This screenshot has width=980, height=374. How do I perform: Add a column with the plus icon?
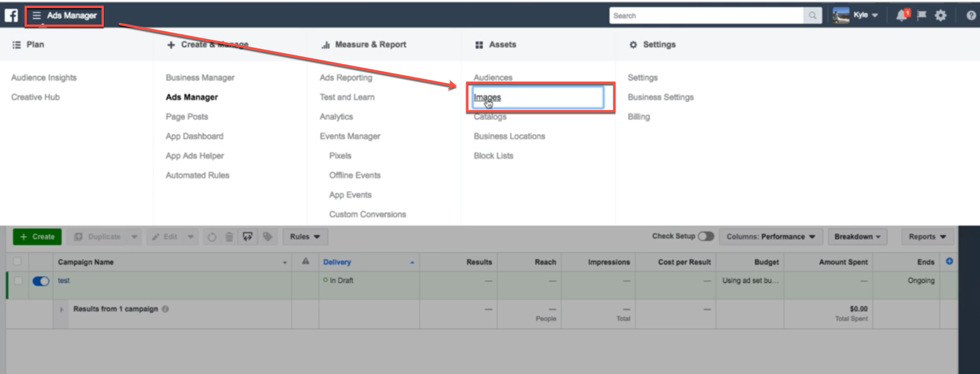949,261
